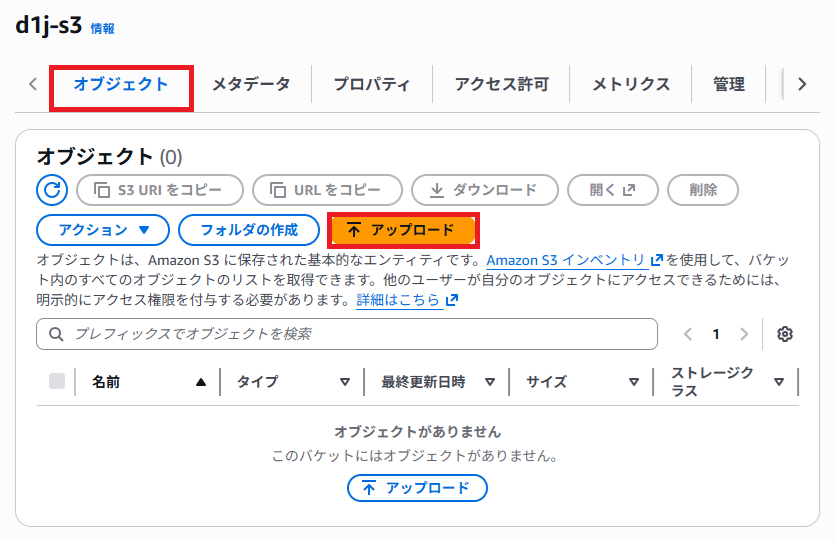Toggle the select-all objects checkbox
This screenshot has width=836, height=541.
[57, 381]
